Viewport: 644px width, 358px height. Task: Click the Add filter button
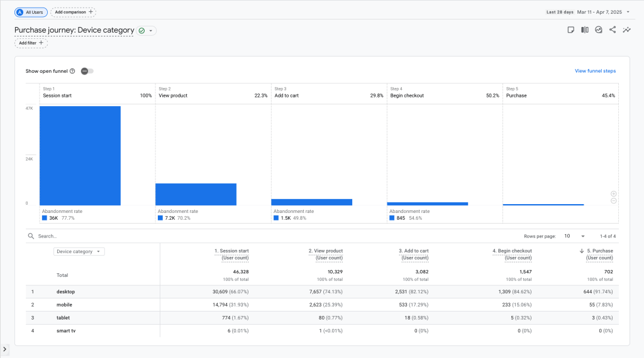coord(31,43)
